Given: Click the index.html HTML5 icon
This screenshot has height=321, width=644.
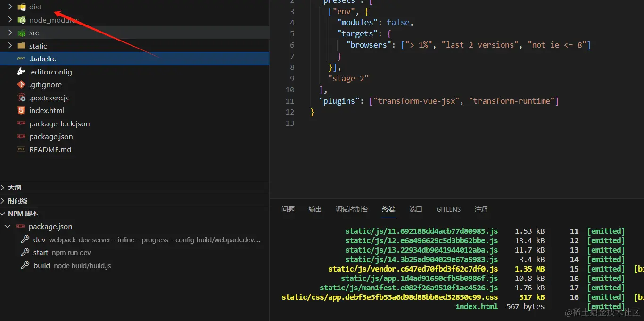Looking at the screenshot, I should 21,110.
